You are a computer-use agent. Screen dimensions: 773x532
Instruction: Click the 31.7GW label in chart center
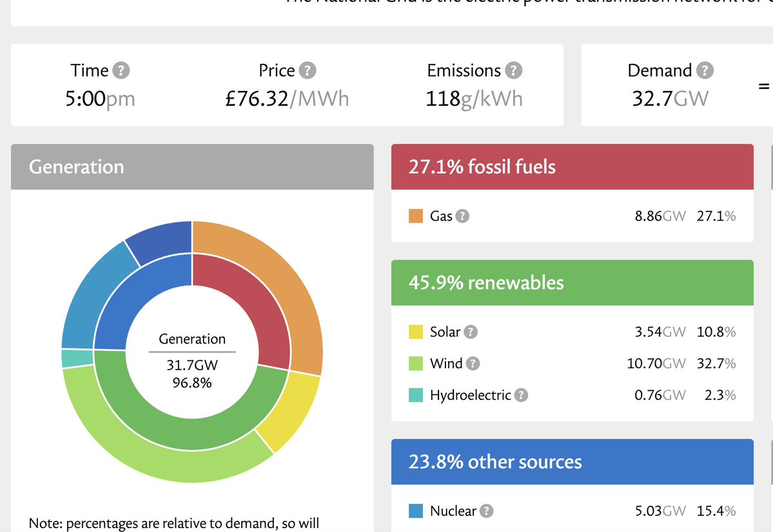click(192, 365)
